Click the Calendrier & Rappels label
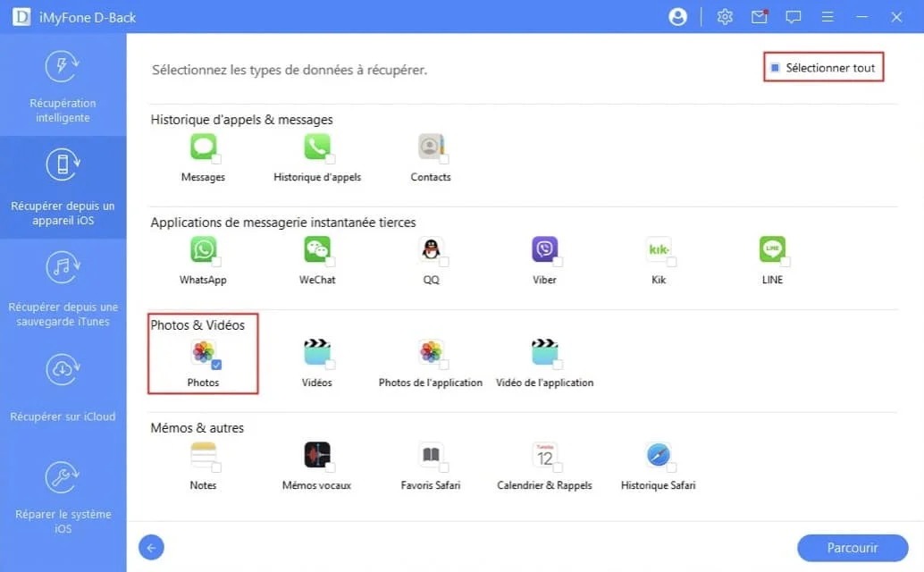The width and height of the screenshot is (924, 572). pyautogui.click(x=544, y=485)
